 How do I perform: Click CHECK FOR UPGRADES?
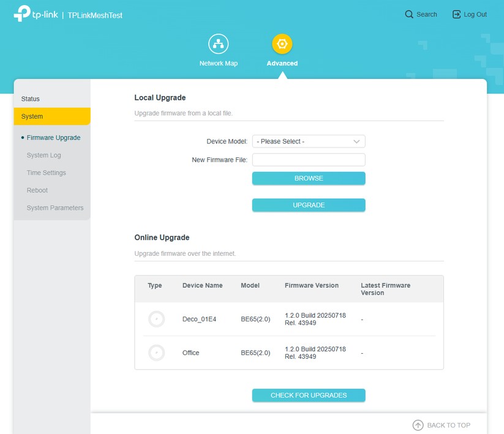click(309, 395)
